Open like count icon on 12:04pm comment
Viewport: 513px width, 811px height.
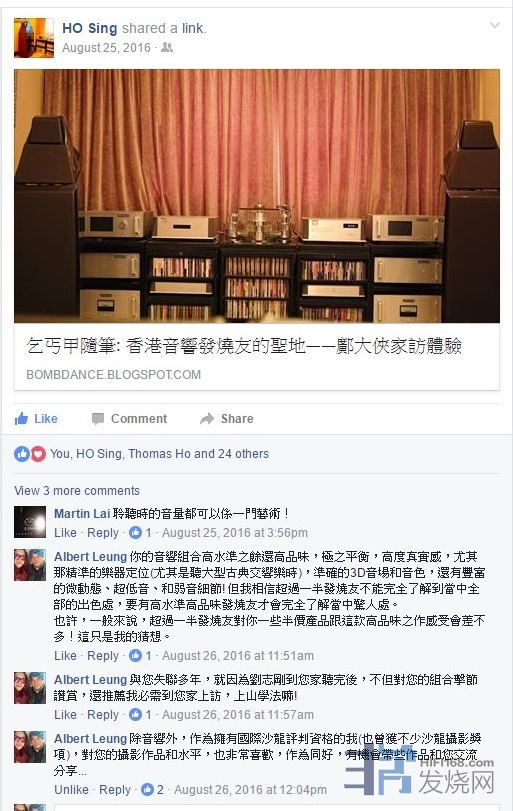coord(147,789)
